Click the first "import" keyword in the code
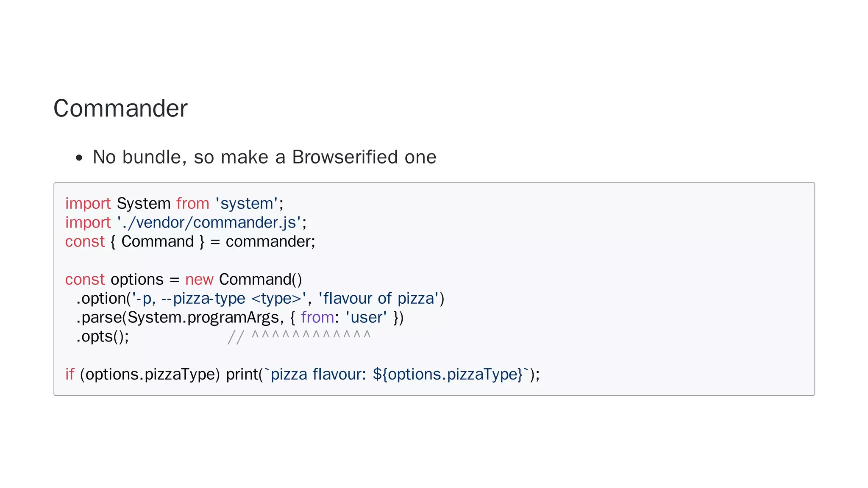 tap(88, 204)
